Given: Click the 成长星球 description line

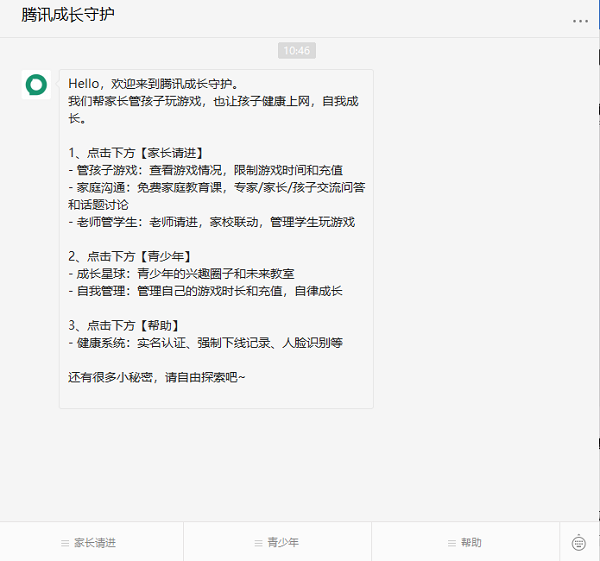Looking at the screenshot, I should [x=181, y=273].
